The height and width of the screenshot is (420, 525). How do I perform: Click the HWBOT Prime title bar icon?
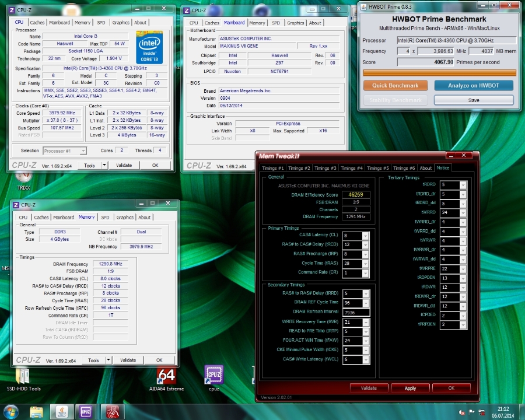pyautogui.click(x=364, y=6)
